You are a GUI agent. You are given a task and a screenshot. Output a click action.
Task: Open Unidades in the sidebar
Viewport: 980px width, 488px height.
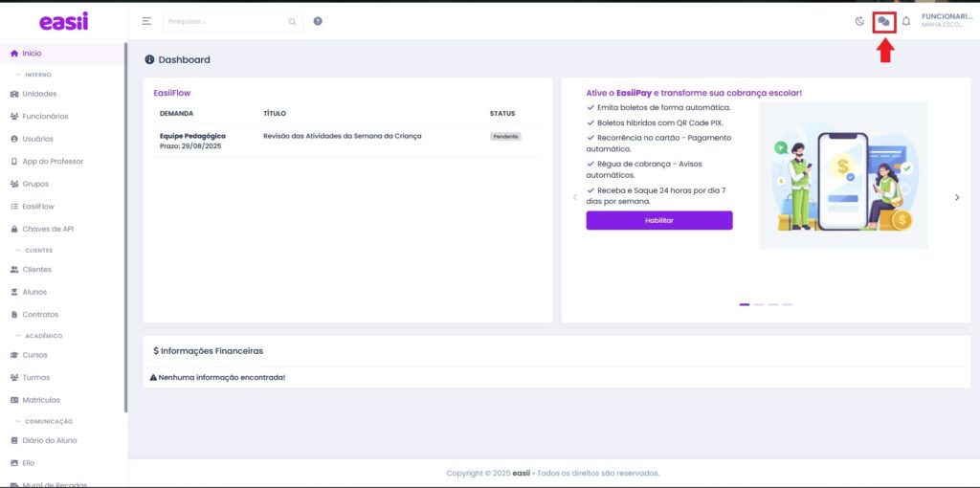click(39, 94)
